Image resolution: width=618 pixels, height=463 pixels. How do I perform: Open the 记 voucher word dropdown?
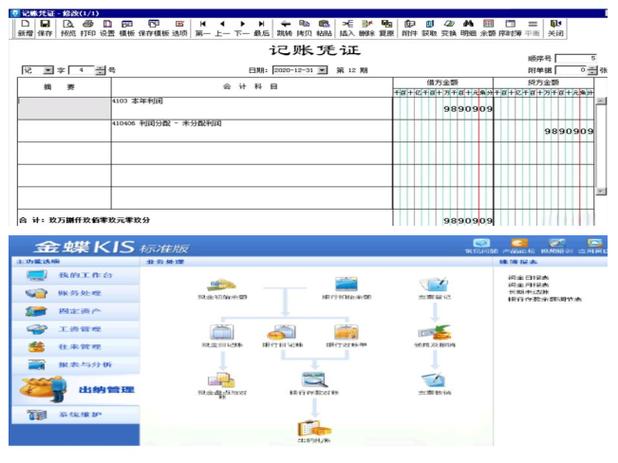(x=48, y=71)
